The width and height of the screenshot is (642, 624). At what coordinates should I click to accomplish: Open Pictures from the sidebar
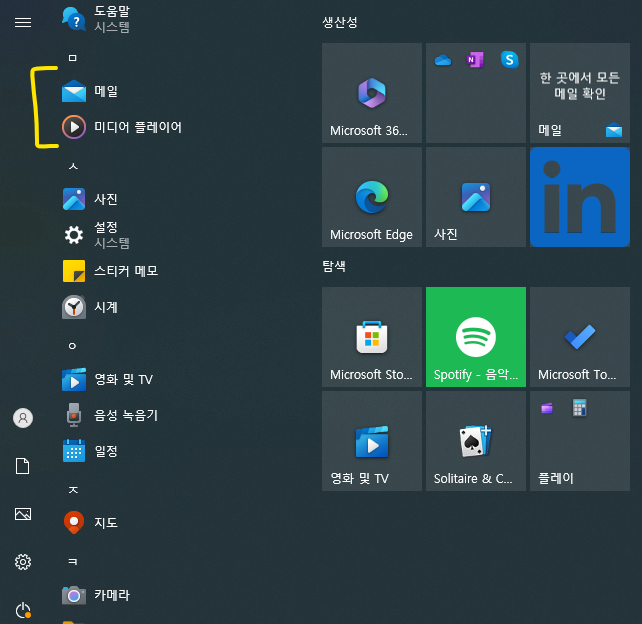(x=23, y=514)
